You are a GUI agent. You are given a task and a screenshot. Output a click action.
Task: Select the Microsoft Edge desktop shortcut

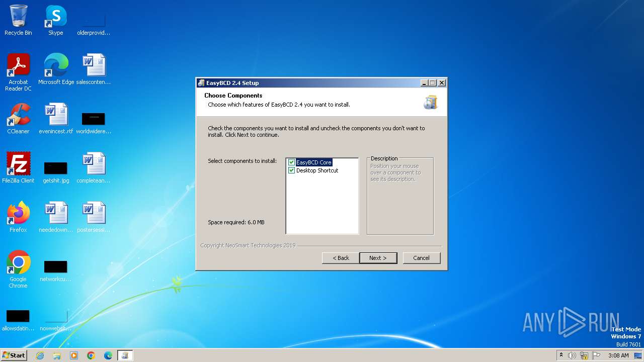coord(56,69)
